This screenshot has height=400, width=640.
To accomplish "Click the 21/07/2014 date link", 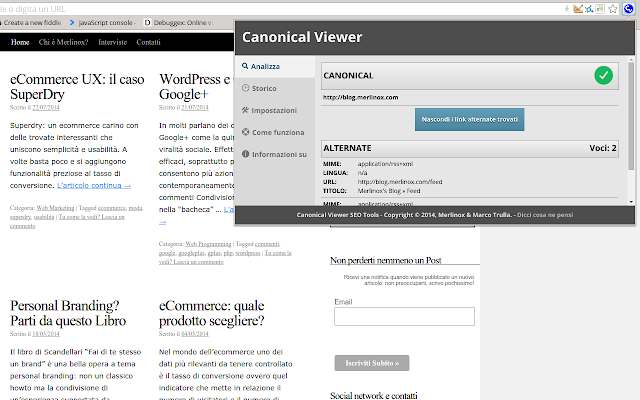I will pyautogui.click(x=195, y=107).
